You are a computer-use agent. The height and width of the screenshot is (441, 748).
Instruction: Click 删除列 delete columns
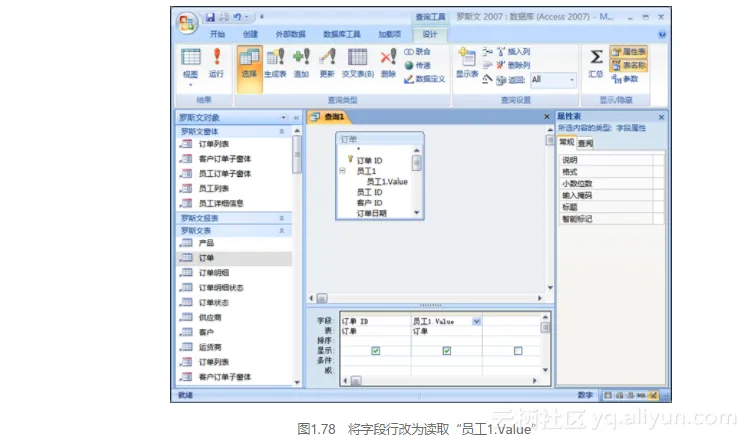513,65
